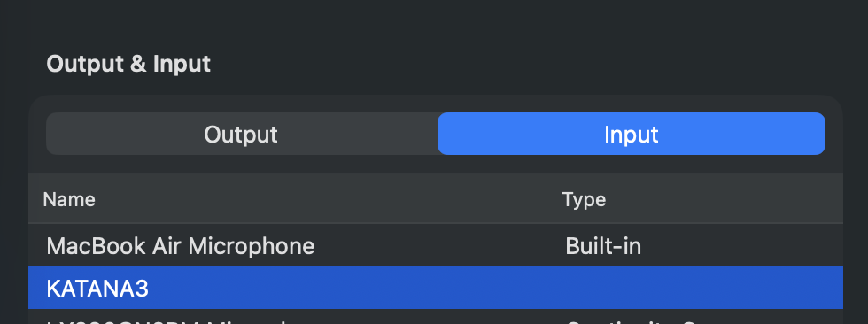Click the word Input in the blue segment
This screenshot has height=324, width=868.
pyautogui.click(x=631, y=135)
